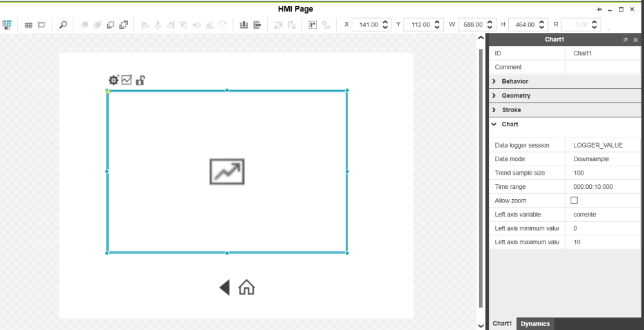
Task: Toggle the grid display icon
Action: 28,25
